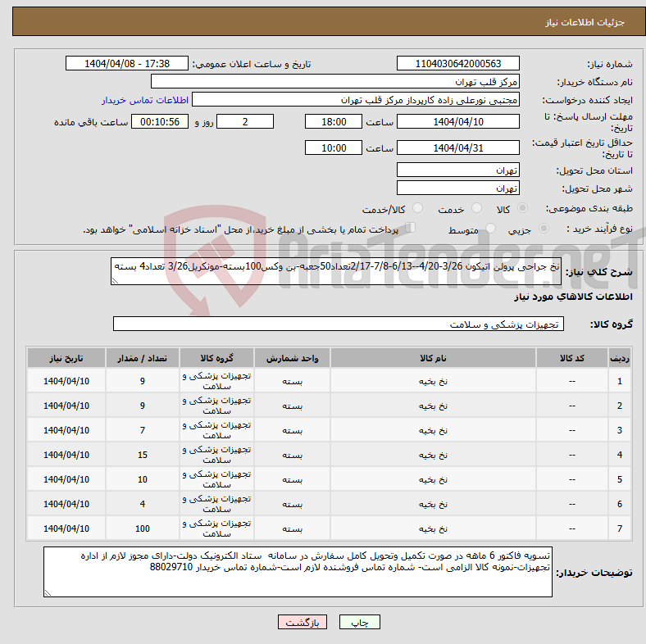Click the تاریخ نیاز column header
Screen dimensions: 646x644
pyautogui.click(x=66, y=358)
